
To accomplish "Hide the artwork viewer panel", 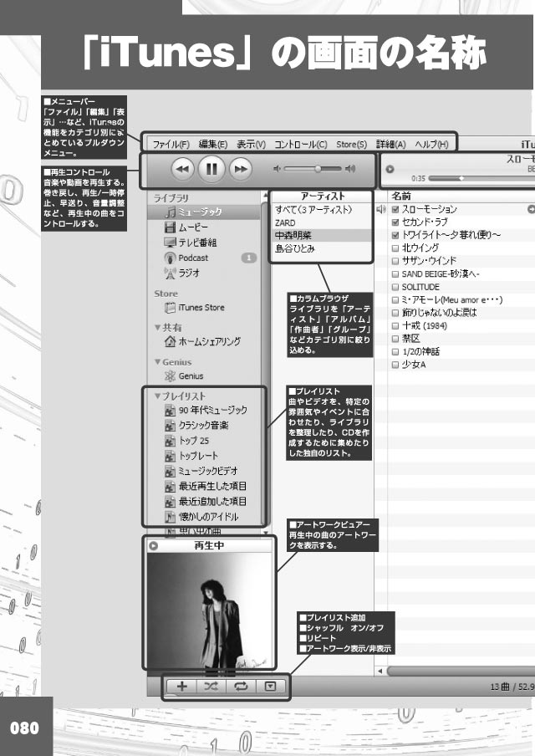I will (269, 687).
